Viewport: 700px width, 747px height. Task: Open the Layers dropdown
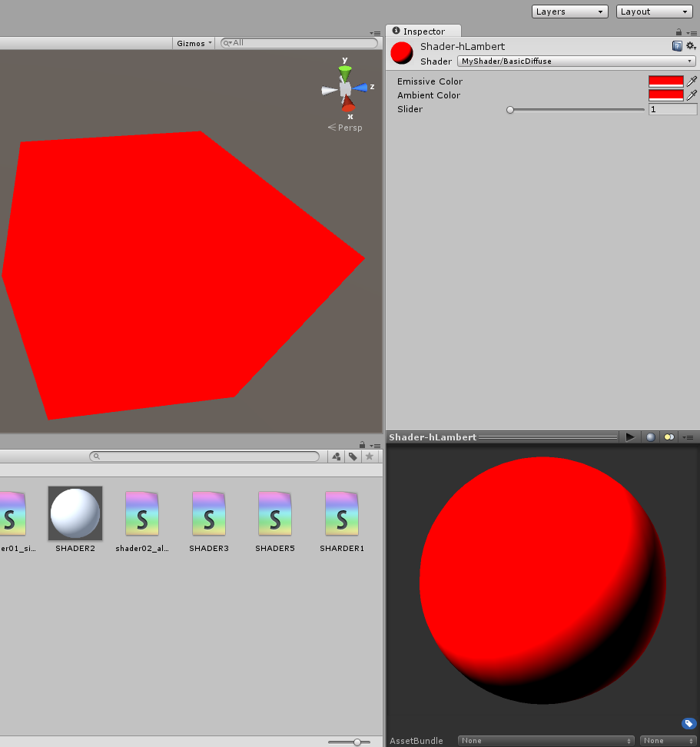(x=569, y=12)
